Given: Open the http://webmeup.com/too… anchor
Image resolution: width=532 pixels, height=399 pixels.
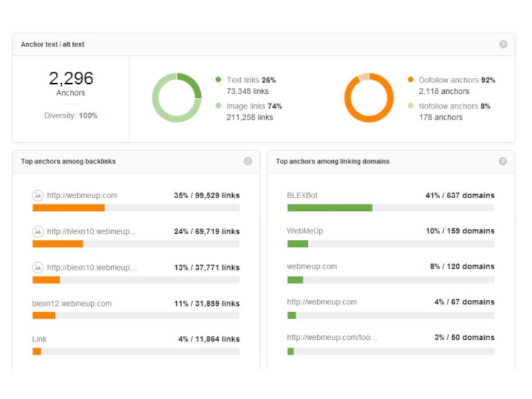Looking at the screenshot, I should (332, 337).
